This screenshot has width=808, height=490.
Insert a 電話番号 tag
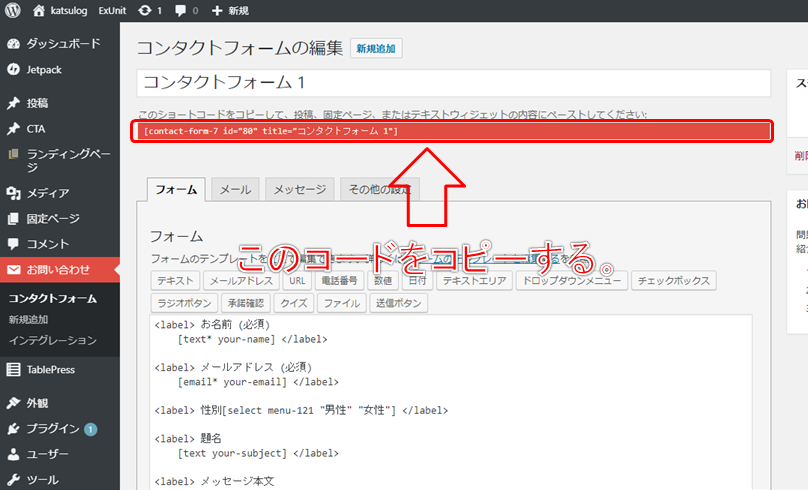339,281
